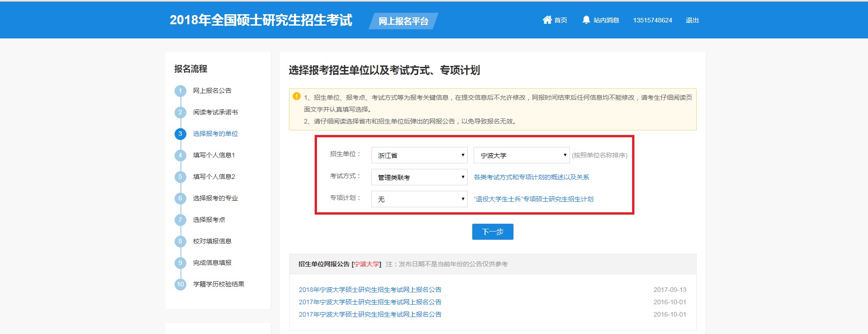Click the 选择报考的单位 step label
868x334 pixels.
coord(215,134)
